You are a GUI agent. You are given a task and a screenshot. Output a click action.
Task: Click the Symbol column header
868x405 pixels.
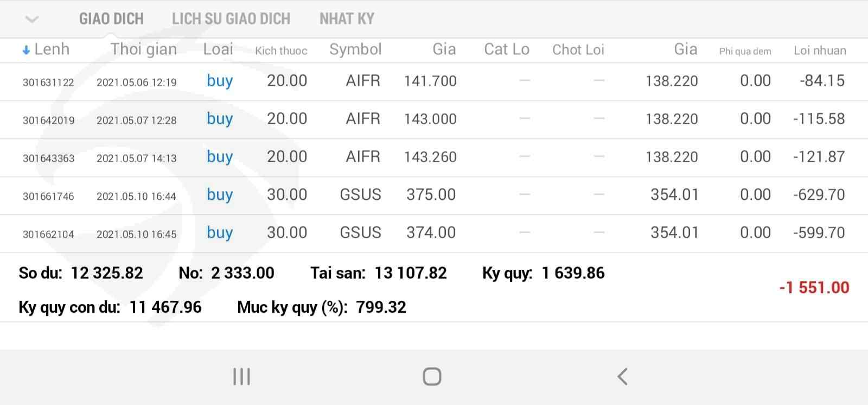(x=355, y=49)
